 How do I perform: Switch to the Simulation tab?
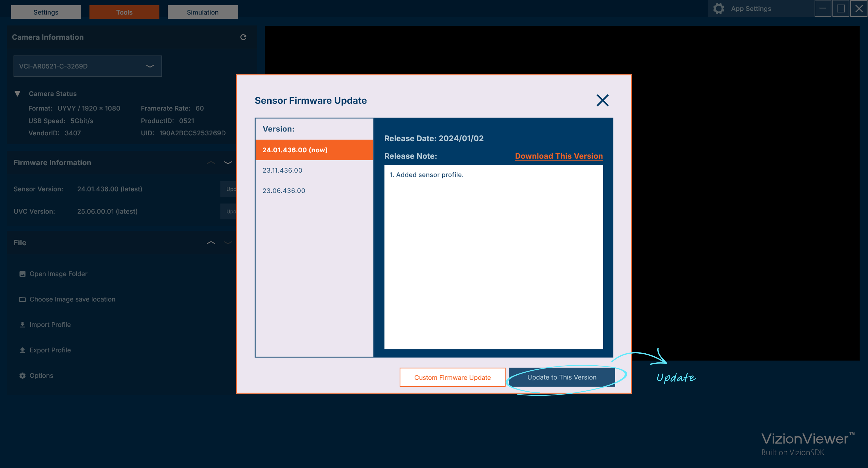click(202, 12)
